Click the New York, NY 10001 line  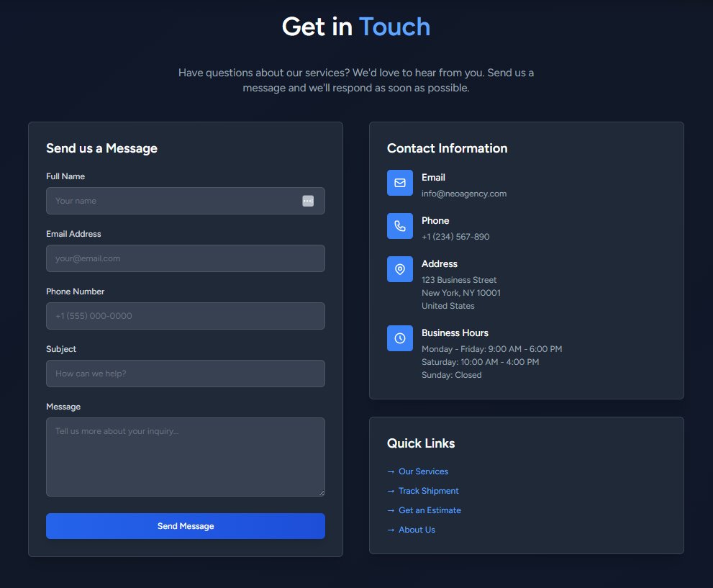coord(461,293)
